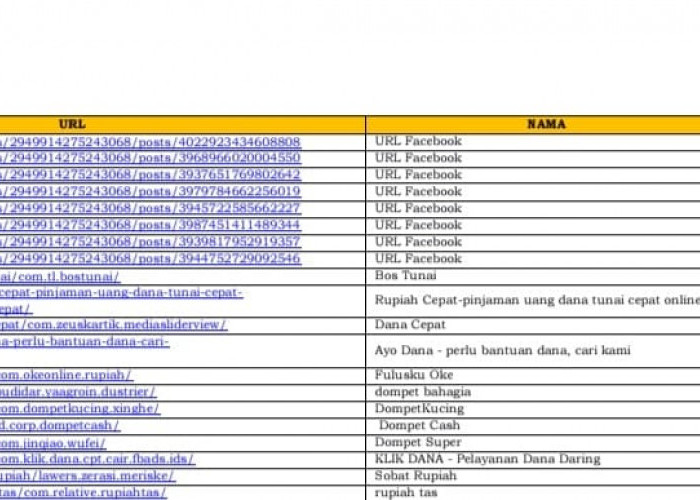Open the Facebook link ending 3939817952919357

click(150, 242)
